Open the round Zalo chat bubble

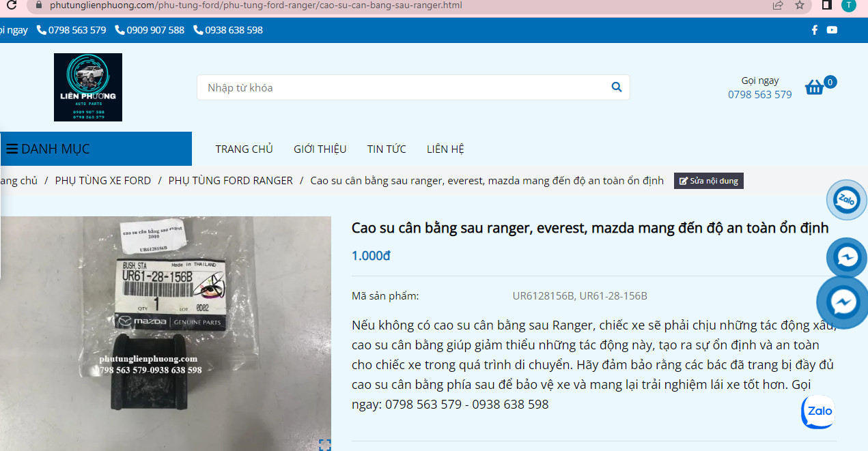pyautogui.click(x=847, y=200)
